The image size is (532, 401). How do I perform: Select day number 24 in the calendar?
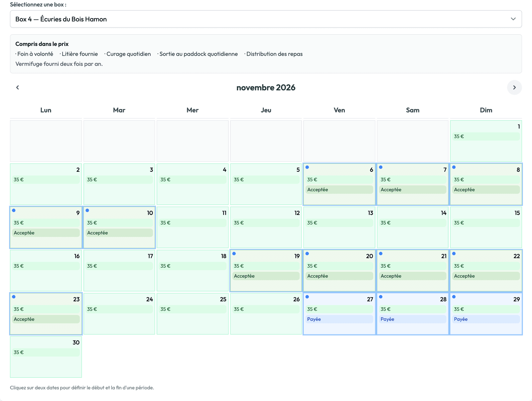click(150, 299)
